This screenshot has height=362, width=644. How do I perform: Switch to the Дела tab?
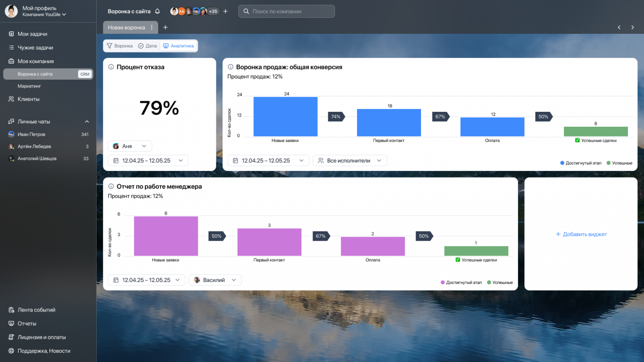[x=147, y=46]
